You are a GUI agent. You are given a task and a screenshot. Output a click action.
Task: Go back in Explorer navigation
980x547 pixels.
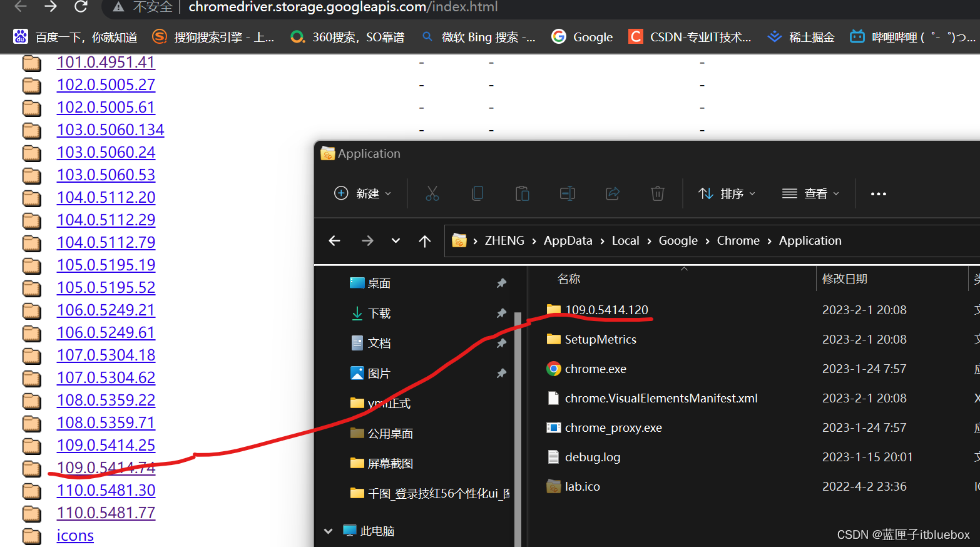pyautogui.click(x=335, y=241)
